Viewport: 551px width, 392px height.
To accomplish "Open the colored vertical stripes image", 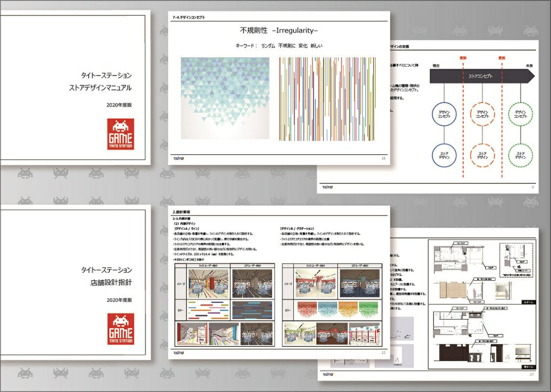I will click(x=327, y=98).
